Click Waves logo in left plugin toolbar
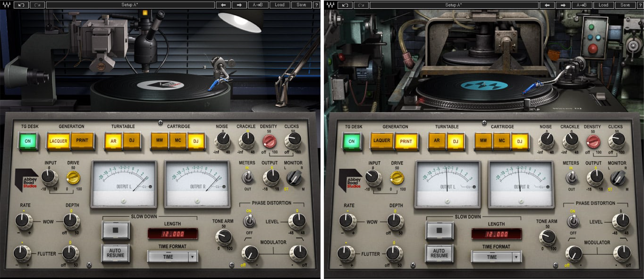Screen dimensions: 644x279 tap(7, 5)
